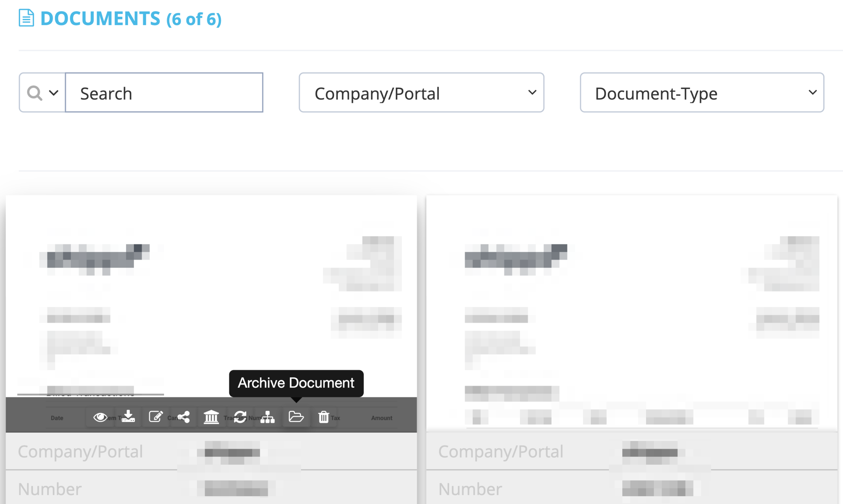Select the Company/Portal row of the second document card

pos(632,451)
